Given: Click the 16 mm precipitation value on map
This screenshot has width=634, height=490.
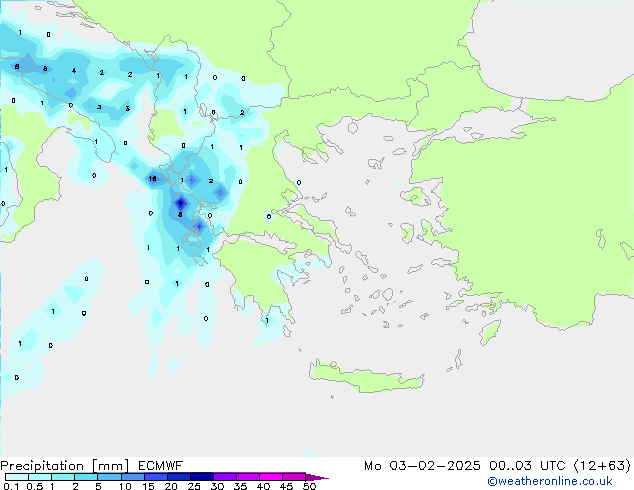Looking at the screenshot, I should [x=152, y=179].
